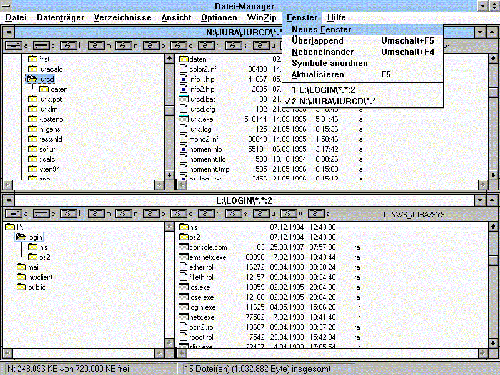Click floppy drive a icon in N:\JURA window
Viewport: 500px width, 375px height.
tap(13, 45)
